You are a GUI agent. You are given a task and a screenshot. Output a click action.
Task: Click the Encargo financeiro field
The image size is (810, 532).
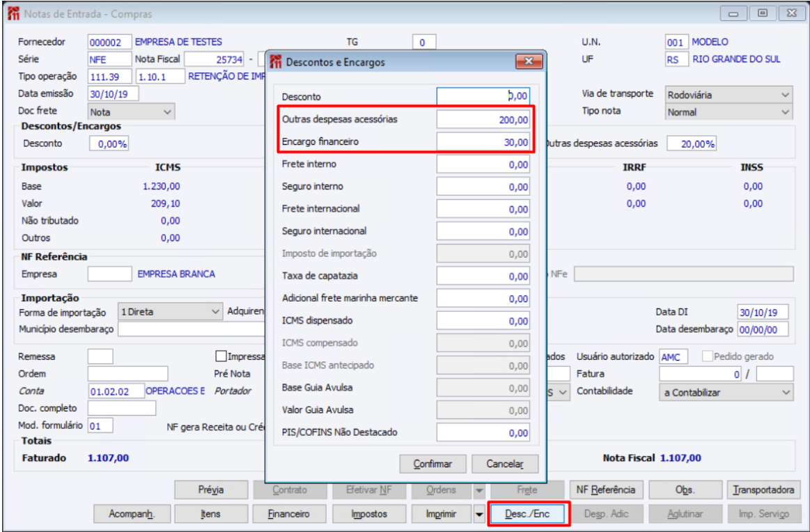click(483, 141)
